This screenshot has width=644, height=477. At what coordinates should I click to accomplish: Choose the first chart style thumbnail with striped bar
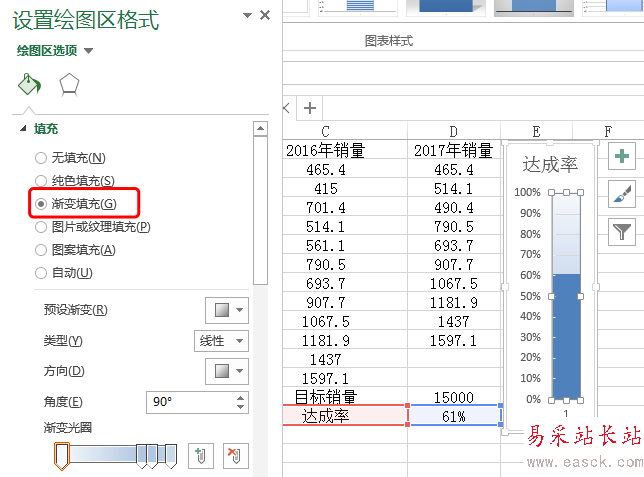358,7
